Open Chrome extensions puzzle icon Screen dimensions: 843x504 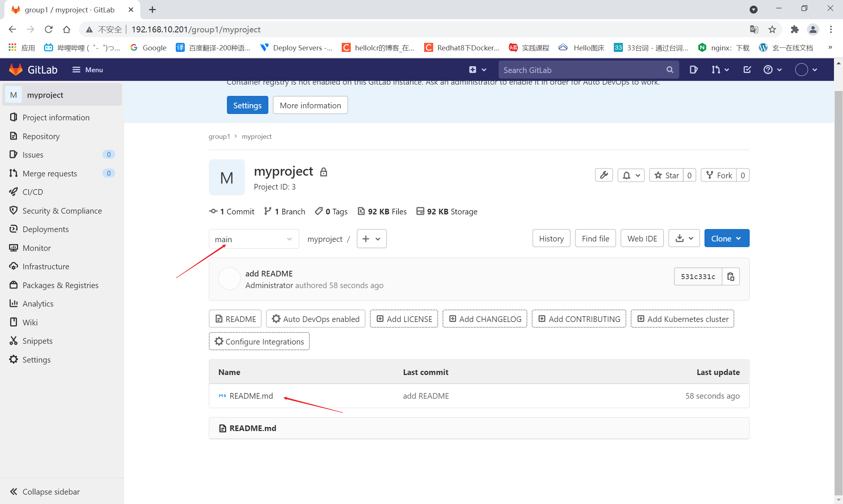click(x=794, y=29)
